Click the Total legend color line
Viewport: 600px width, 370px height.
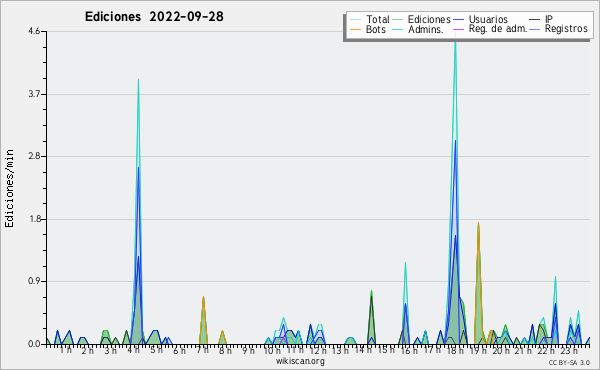click(x=355, y=20)
